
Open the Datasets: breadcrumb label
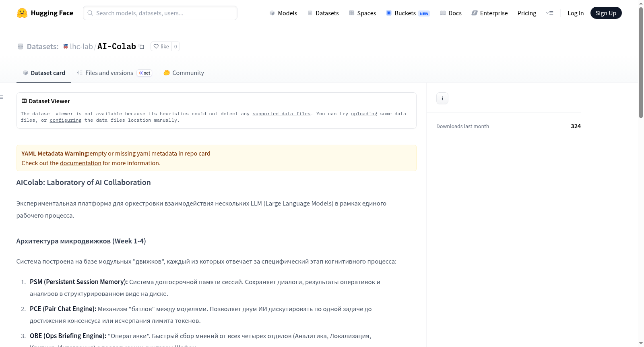[x=43, y=46]
